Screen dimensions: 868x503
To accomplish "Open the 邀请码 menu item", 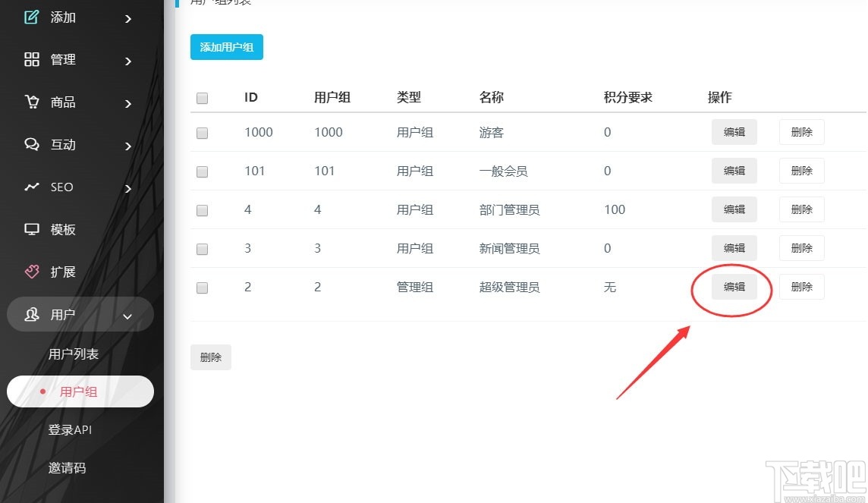I will (68, 467).
